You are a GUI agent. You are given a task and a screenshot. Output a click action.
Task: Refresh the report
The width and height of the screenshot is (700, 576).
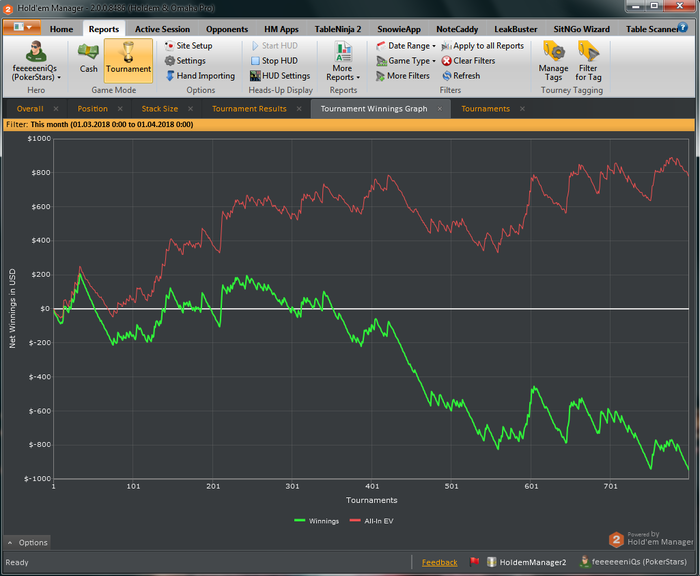coord(461,76)
